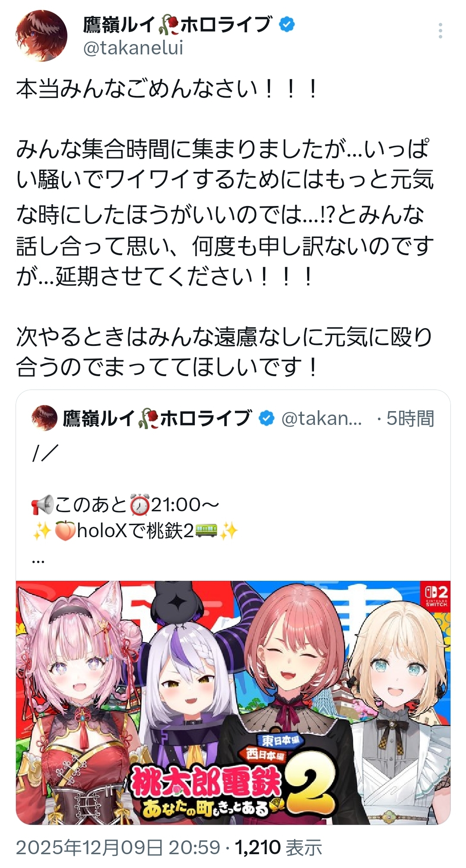Tap the train emoji after 桃鉄2
The height and width of the screenshot is (868, 466).
click(206, 531)
